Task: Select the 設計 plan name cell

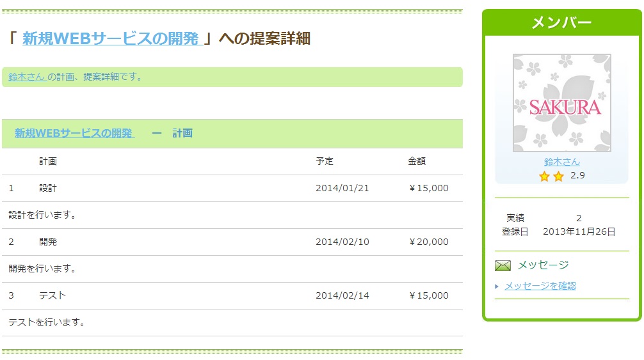Action: pyautogui.click(x=48, y=188)
